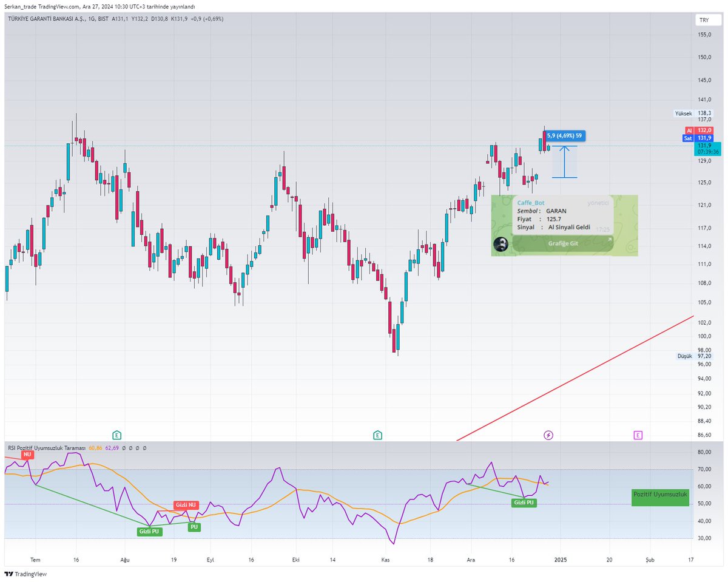This screenshot has height=582, width=728.
Task: Click the Sembol : GARAN line
Action: (542, 211)
